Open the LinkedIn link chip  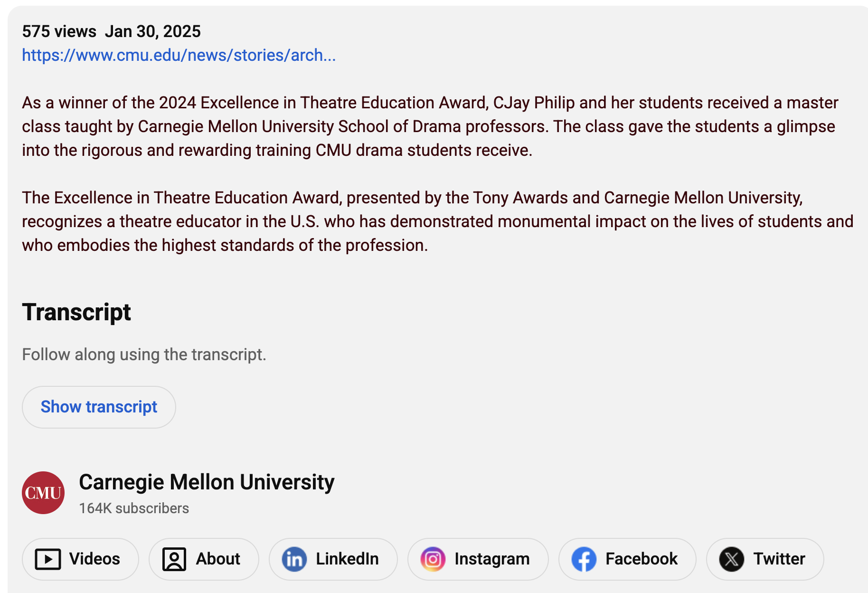(333, 559)
